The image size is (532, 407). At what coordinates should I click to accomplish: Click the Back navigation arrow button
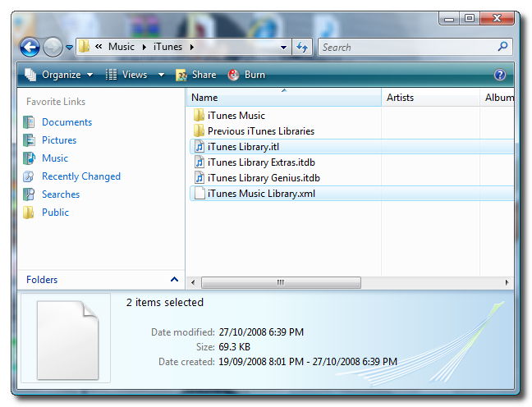(30, 48)
